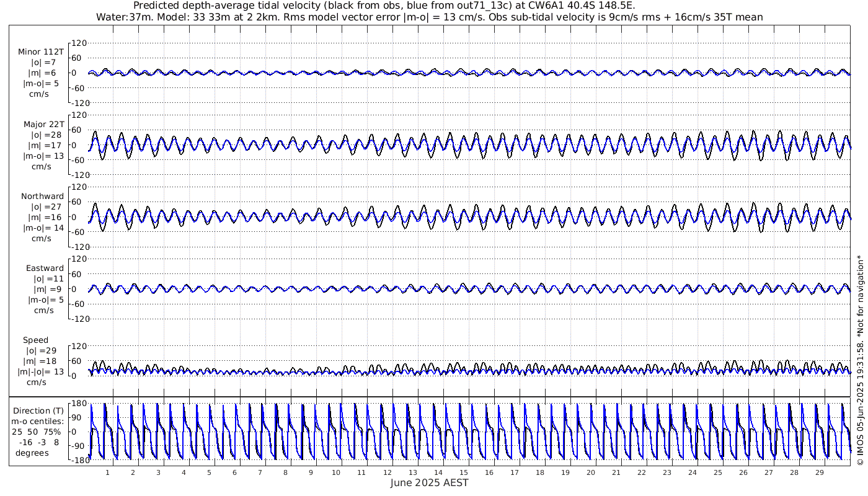The width and height of the screenshot is (868, 496).
Task: Click the "|o| =7" value
Action: tap(44, 62)
